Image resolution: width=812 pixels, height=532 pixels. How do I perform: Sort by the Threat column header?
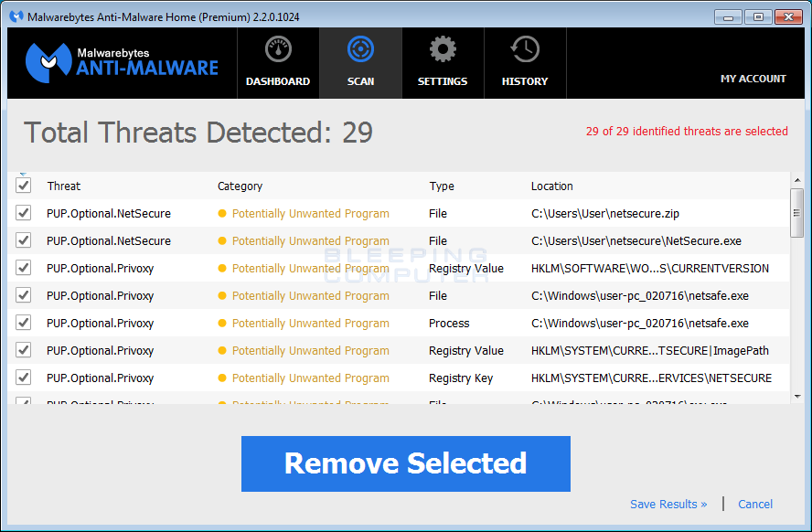[64, 186]
